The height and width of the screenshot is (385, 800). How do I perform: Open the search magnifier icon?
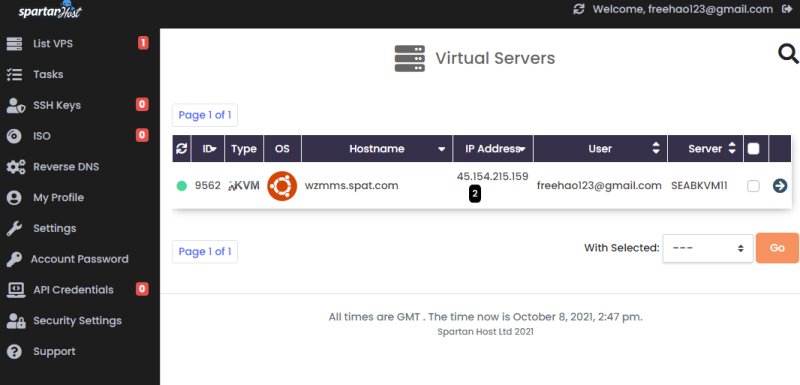point(788,54)
